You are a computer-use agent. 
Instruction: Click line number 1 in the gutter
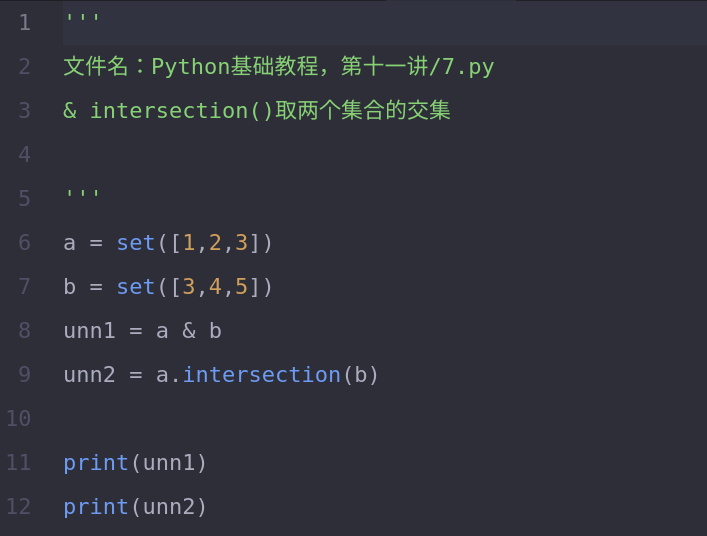[x=24, y=22]
